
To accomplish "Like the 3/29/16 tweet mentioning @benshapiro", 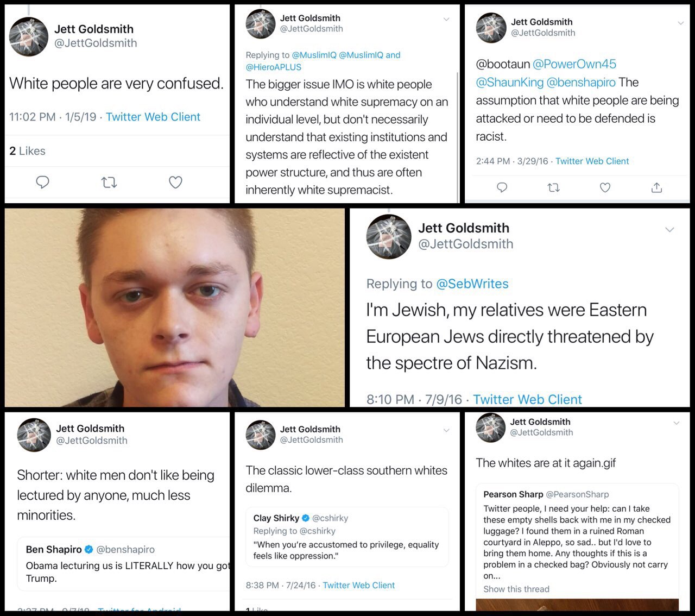I will (605, 187).
